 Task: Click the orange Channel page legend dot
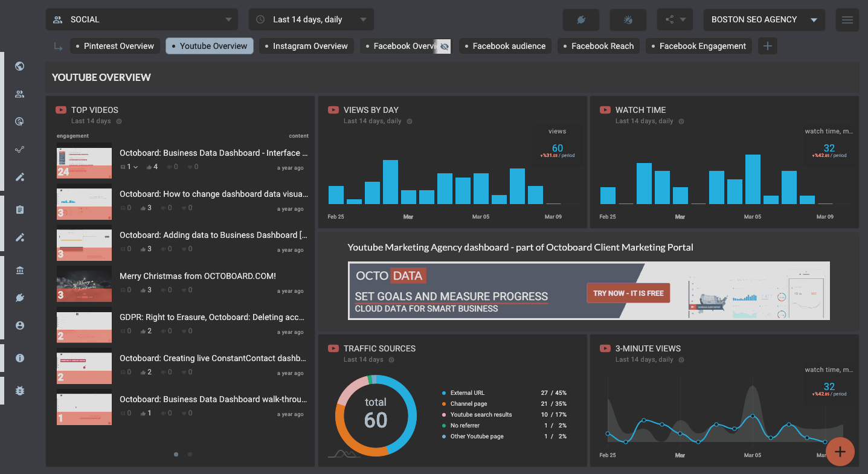444,404
